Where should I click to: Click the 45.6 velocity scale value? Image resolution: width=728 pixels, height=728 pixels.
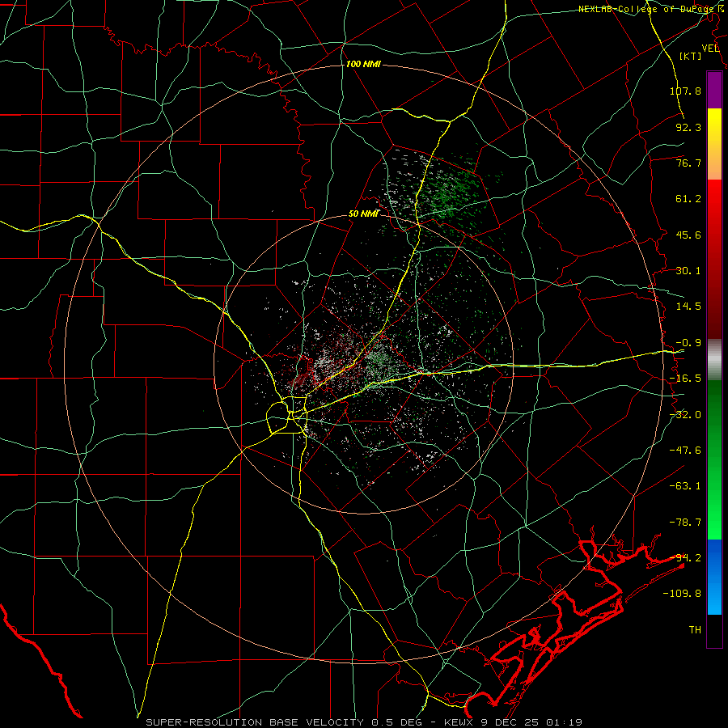[x=688, y=235]
